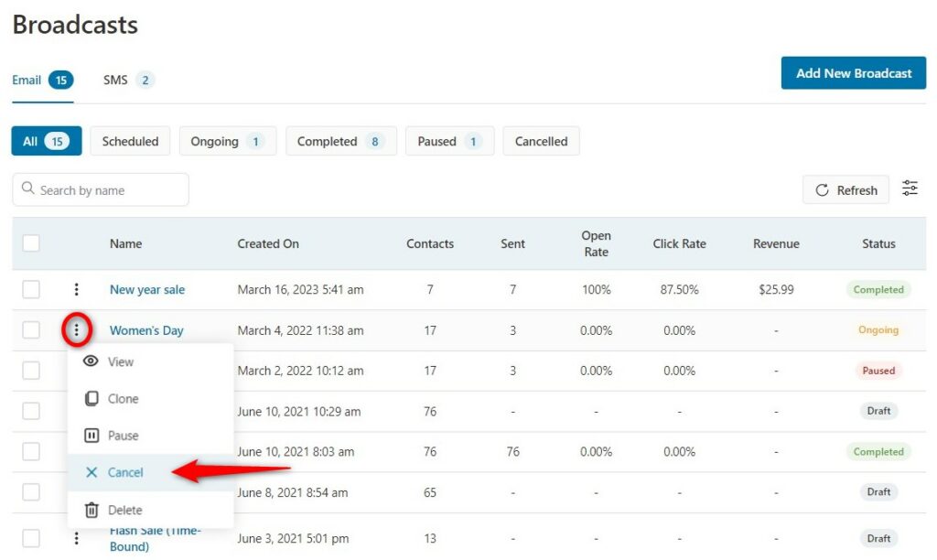Tick the checkbox on the June 8, 2021 row
Screen dimensions: 937x560
tap(31, 492)
